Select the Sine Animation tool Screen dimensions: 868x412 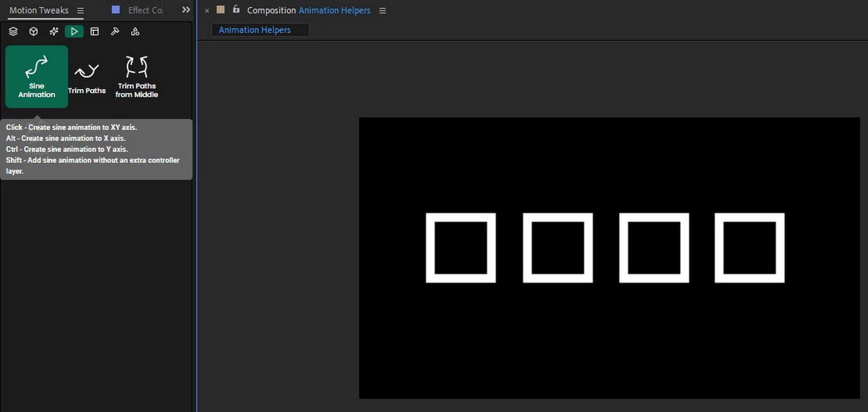(36, 76)
